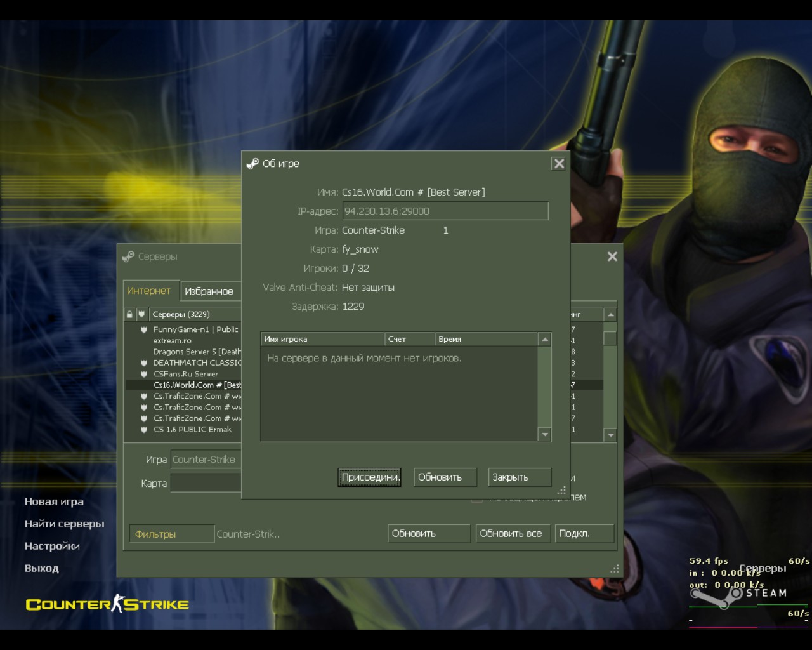Refresh the game info dialog
The image size is (812, 650).
coord(445,477)
